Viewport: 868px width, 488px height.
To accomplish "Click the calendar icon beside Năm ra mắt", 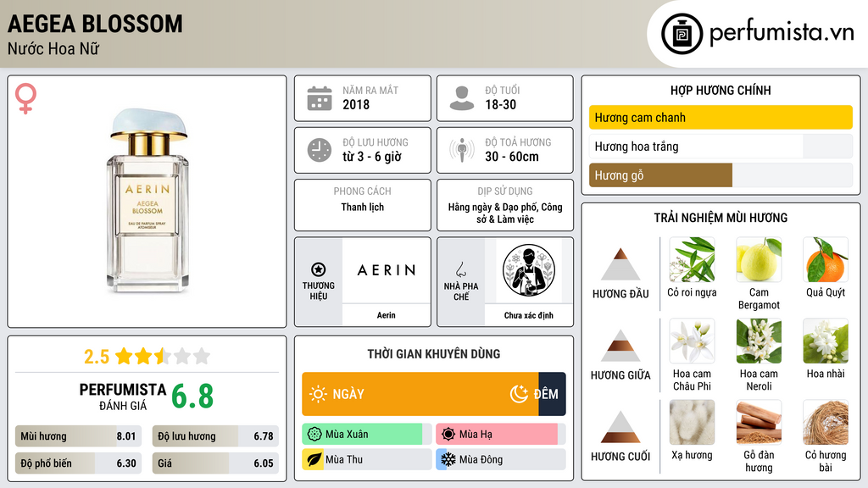I will click(320, 98).
